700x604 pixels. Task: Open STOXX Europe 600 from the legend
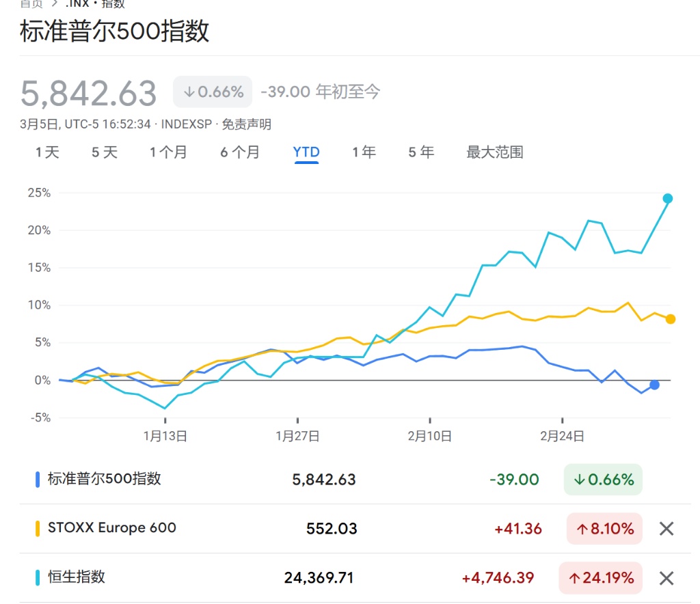click(x=112, y=527)
